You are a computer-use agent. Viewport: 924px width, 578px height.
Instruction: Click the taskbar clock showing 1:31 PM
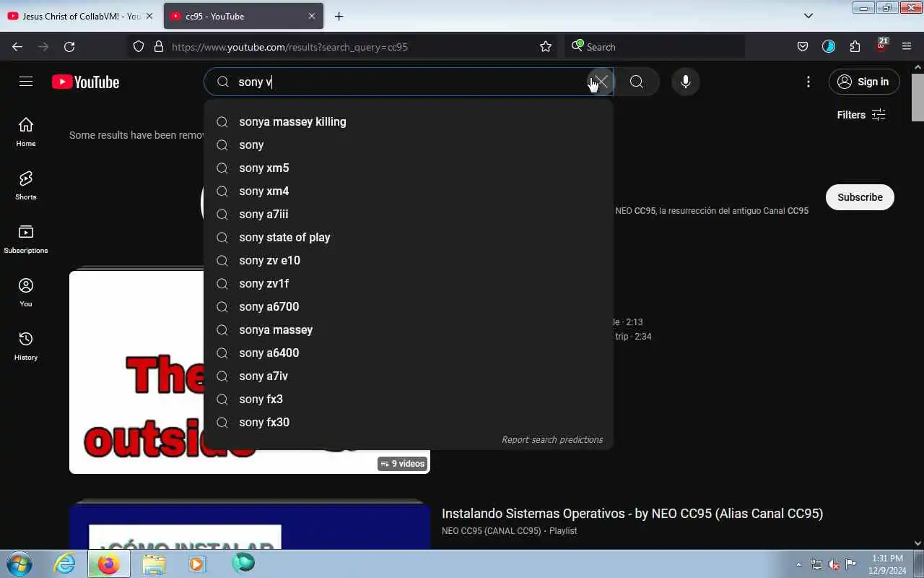click(887, 564)
